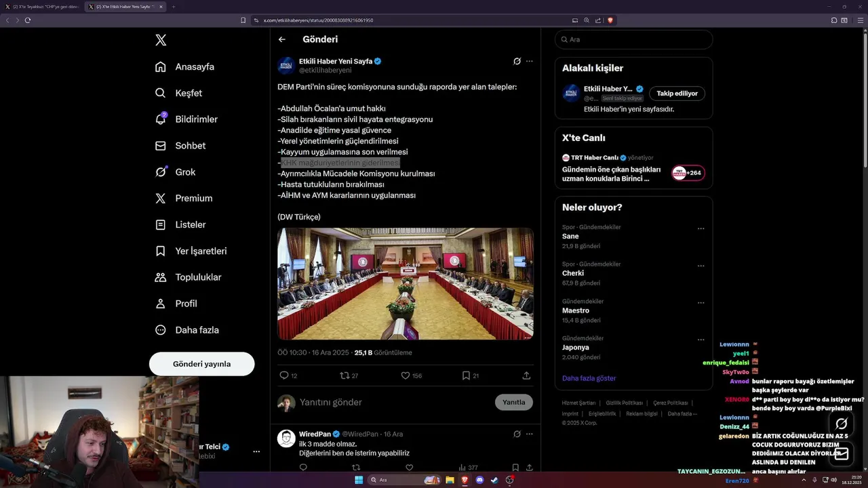
Task: Open File Explorer from taskbar
Action: pos(450,480)
